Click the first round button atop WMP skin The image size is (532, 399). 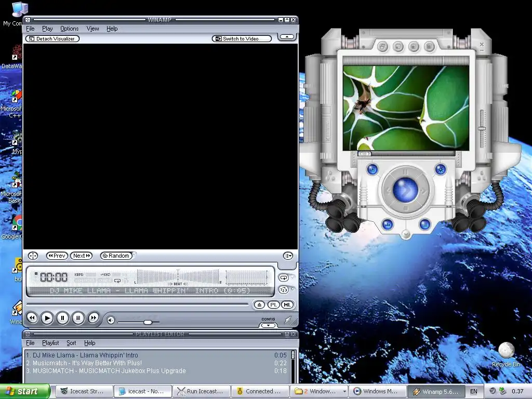click(383, 46)
